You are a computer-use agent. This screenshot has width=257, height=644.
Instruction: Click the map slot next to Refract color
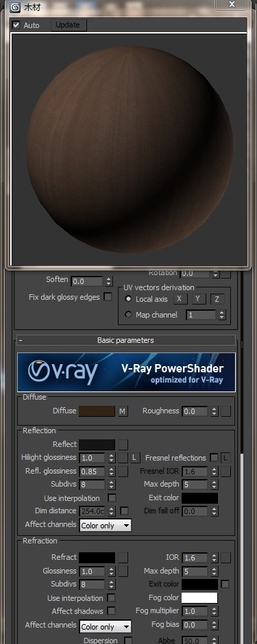(123, 558)
